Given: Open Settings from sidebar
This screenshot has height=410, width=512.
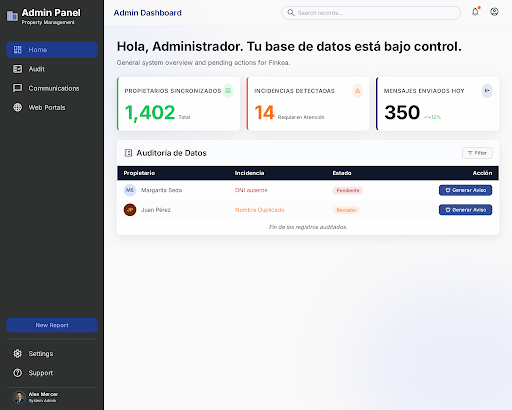Looking at the screenshot, I should [52, 353].
